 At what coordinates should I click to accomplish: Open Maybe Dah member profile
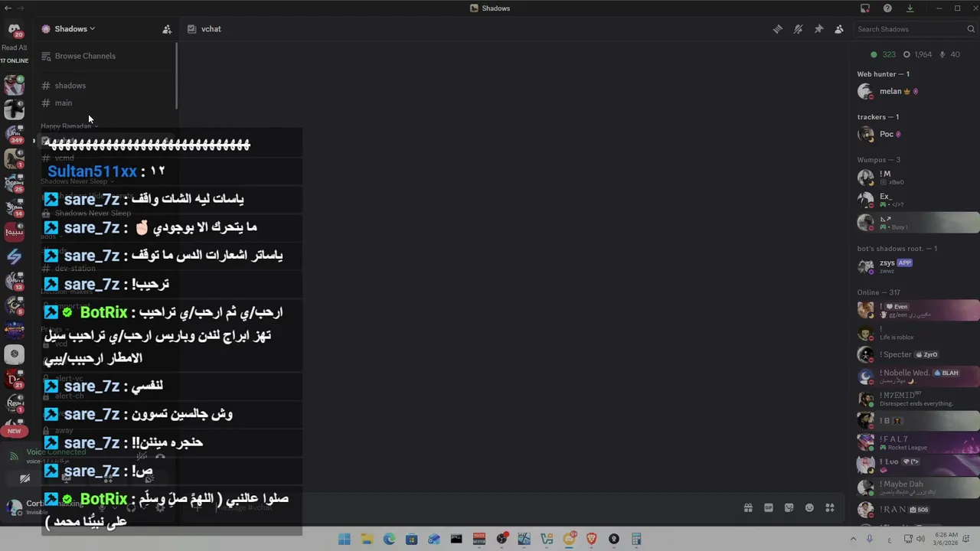point(915,487)
